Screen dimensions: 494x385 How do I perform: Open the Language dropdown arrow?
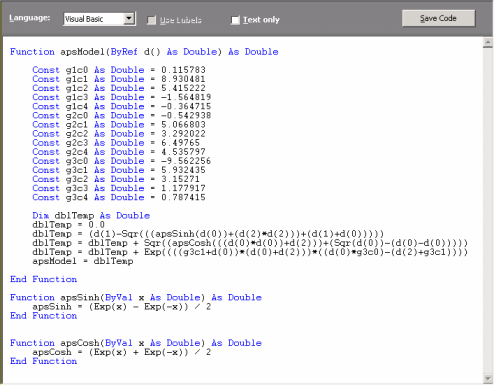(129, 19)
